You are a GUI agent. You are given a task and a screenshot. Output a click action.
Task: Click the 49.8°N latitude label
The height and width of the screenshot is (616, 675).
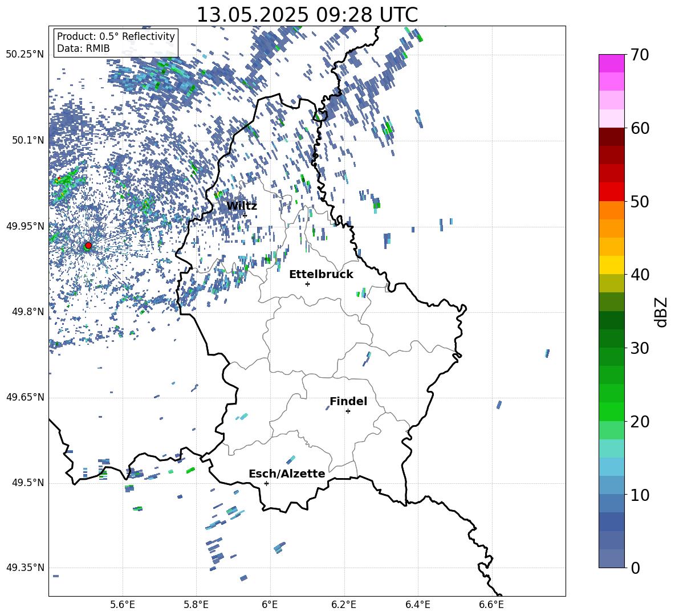click(x=28, y=312)
